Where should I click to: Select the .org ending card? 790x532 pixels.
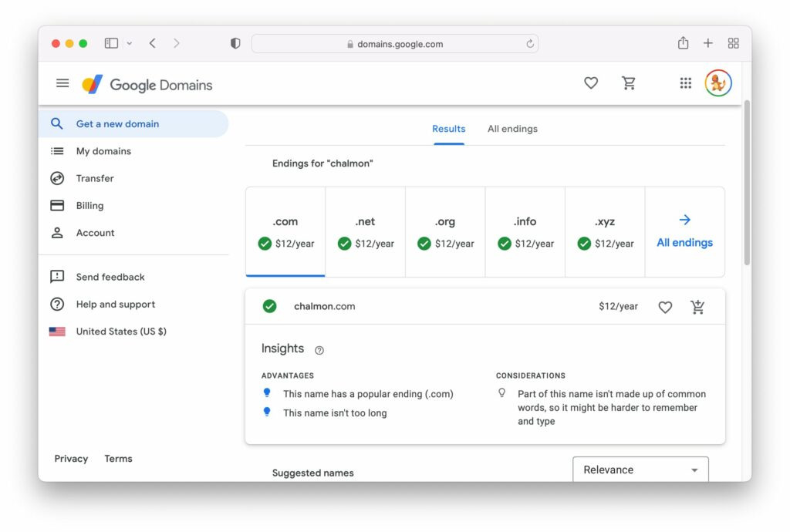pyautogui.click(x=445, y=232)
